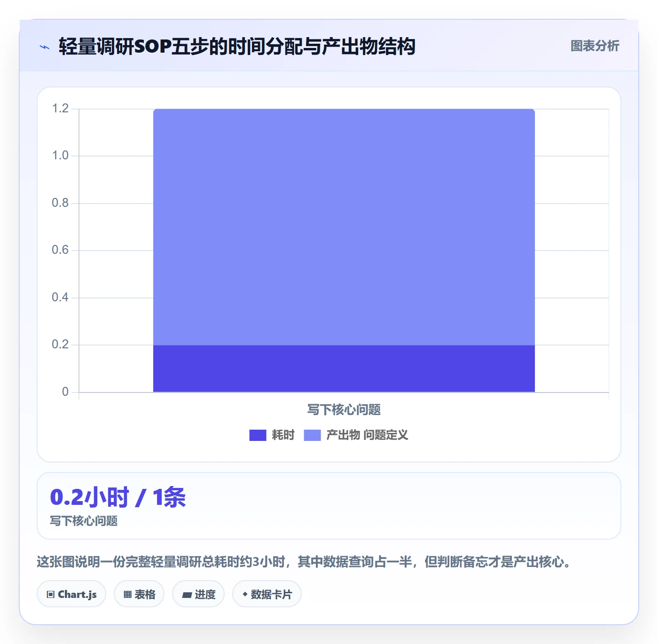Screen dimensions: 658x644
Task: Click the 0.6 y-axis tick label
Action: pos(60,250)
